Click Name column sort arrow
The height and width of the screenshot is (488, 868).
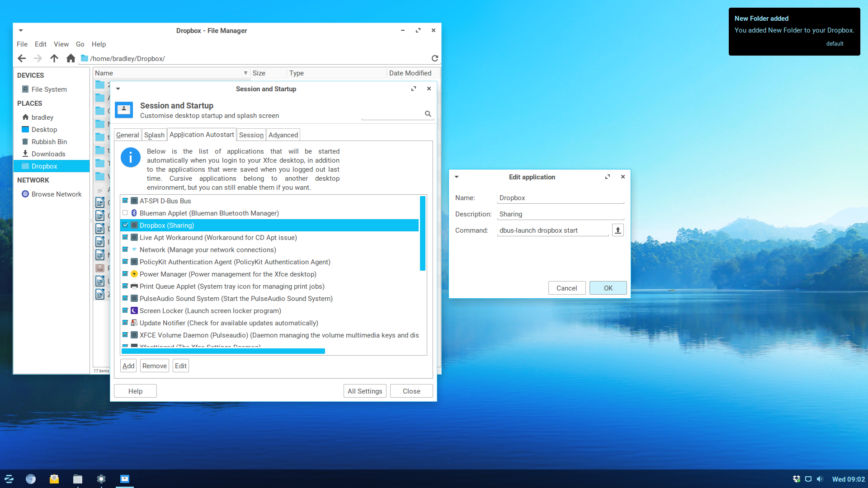(245, 73)
